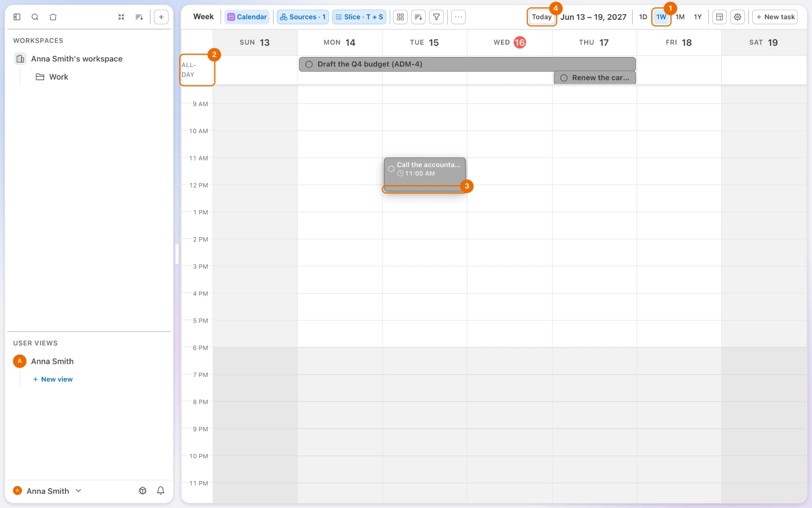Open Draft the Q4 budget (ADM-4) event
The height and width of the screenshot is (508, 812).
click(467, 65)
